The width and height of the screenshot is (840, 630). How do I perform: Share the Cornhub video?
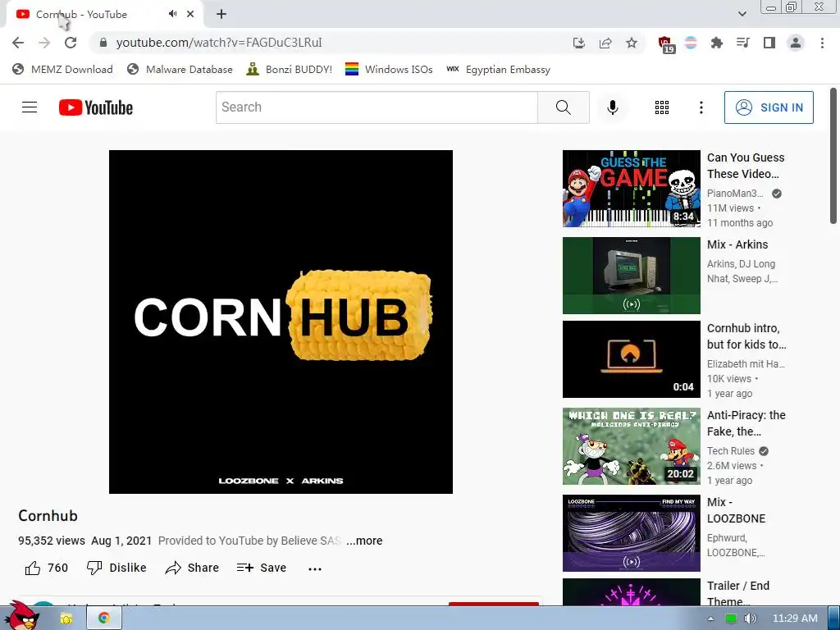(x=192, y=568)
